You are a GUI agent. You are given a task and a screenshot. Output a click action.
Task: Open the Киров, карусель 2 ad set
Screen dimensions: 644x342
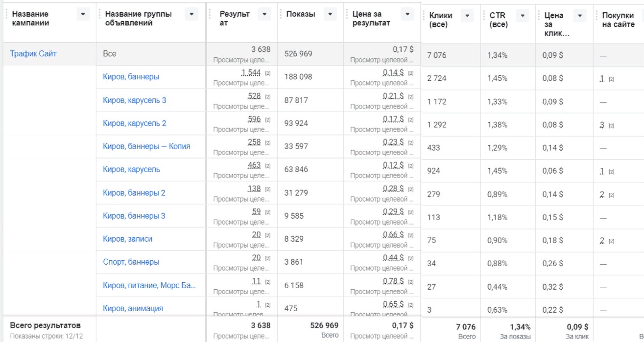[x=134, y=123]
